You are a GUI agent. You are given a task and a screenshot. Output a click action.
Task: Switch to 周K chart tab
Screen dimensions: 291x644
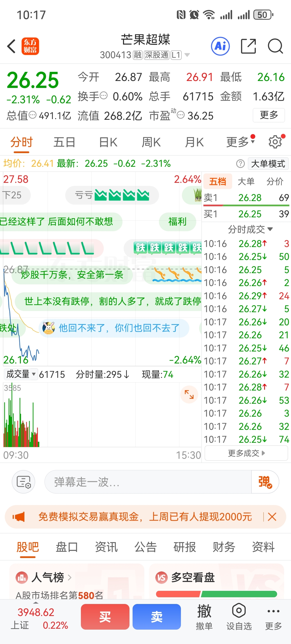tap(151, 142)
